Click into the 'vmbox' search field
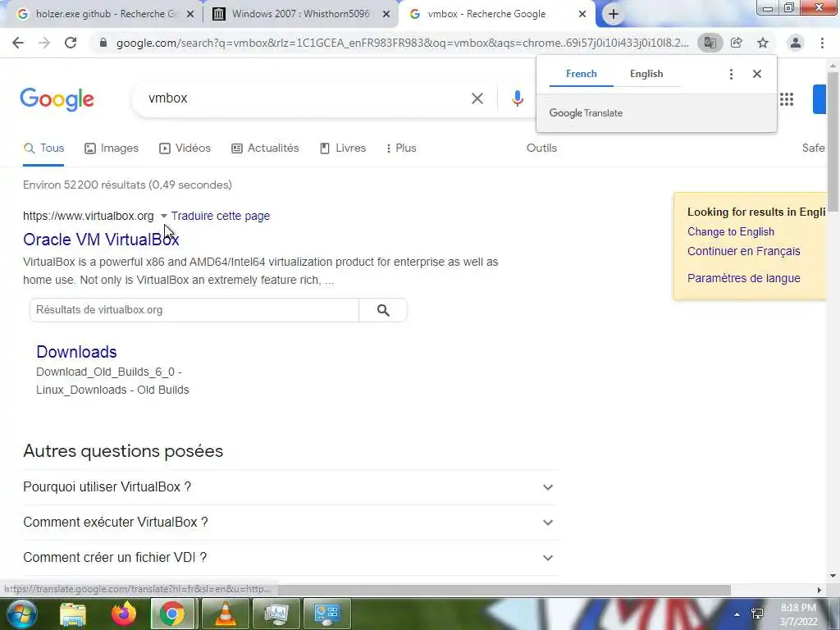This screenshot has width=840, height=630. [305, 98]
